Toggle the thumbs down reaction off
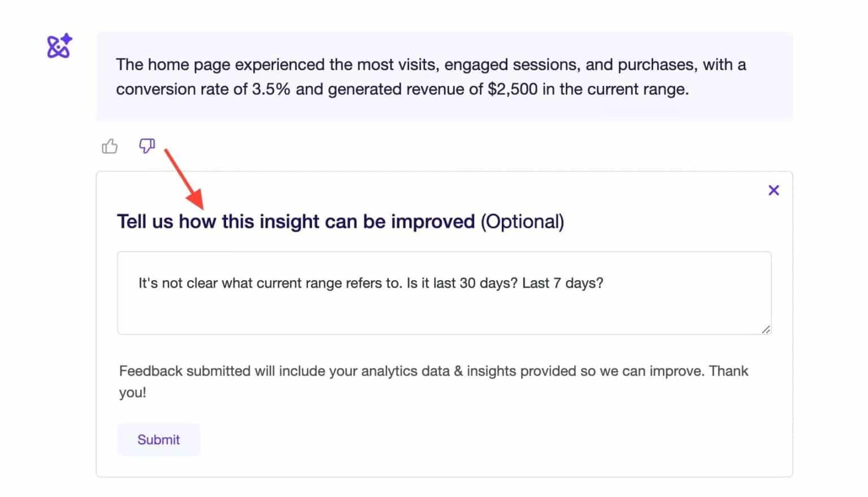Viewport: 868px width, 497px height. click(x=146, y=146)
